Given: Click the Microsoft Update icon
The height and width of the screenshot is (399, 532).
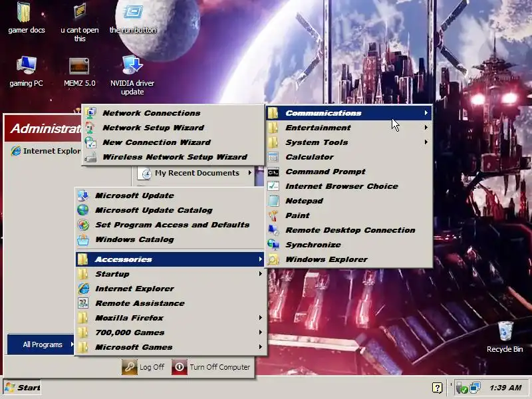Looking at the screenshot, I should 83,196.
